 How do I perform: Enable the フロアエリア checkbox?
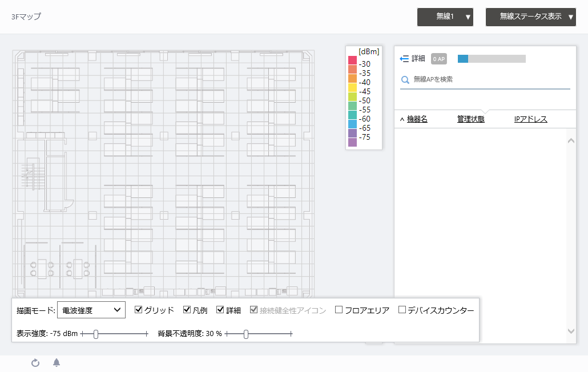coord(339,310)
